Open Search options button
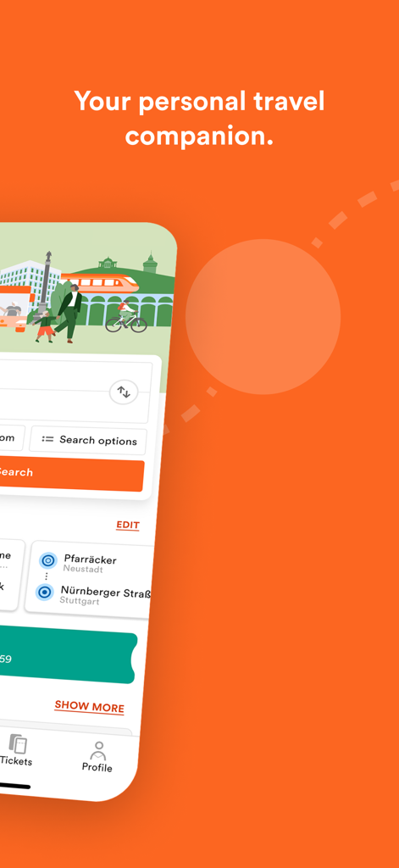This screenshot has width=399, height=868. [x=88, y=441]
